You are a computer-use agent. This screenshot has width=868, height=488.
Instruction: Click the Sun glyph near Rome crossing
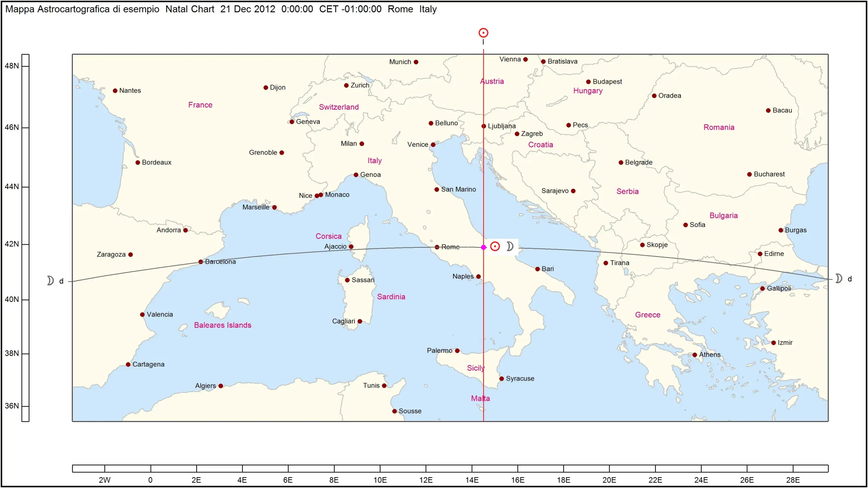click(495, 246)
